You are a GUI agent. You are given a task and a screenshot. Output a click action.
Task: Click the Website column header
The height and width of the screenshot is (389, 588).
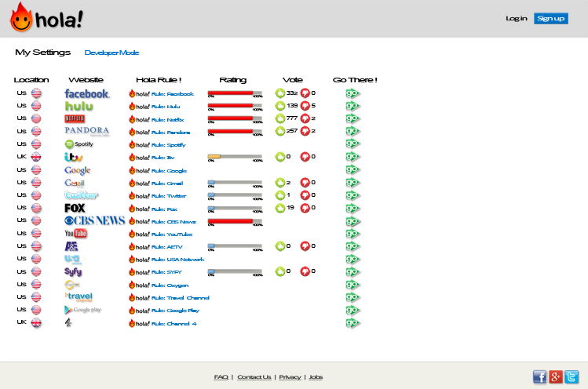86,80
